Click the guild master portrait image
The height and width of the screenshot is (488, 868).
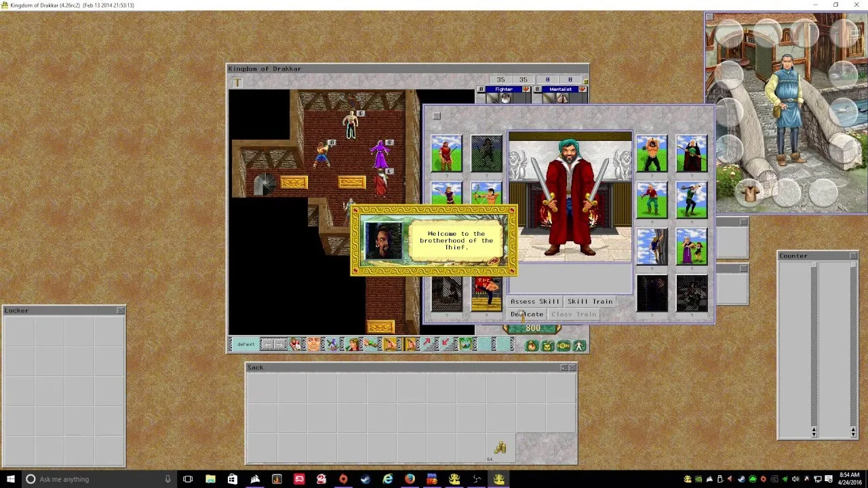pyautogui.click(x=570, y=196)
